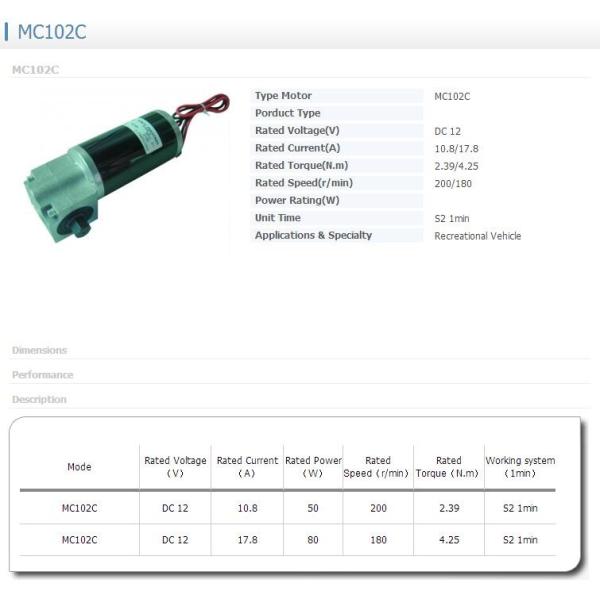600x600 pixels.
Task: Open the Description section heading
Action: click(x=39, y=399)
